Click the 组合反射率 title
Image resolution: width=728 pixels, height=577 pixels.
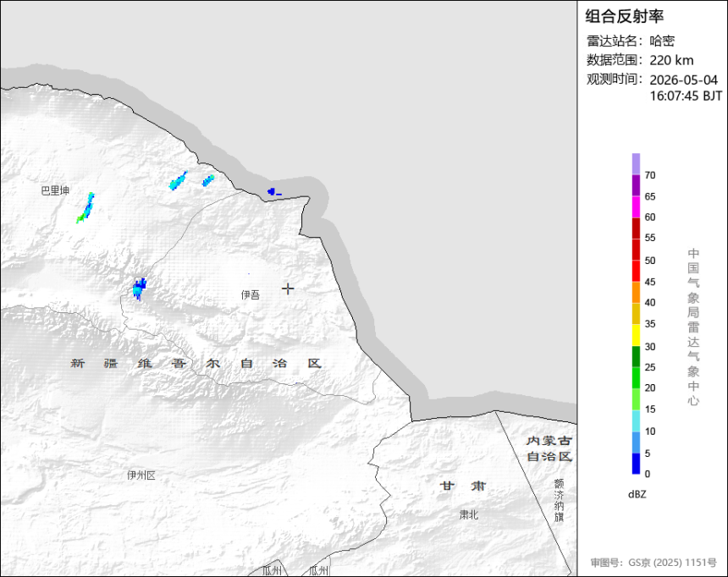(x=624, y=16)
